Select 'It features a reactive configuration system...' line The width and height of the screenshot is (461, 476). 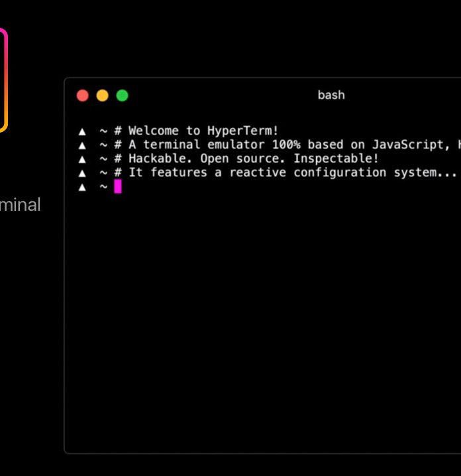[x=293, y=172]
